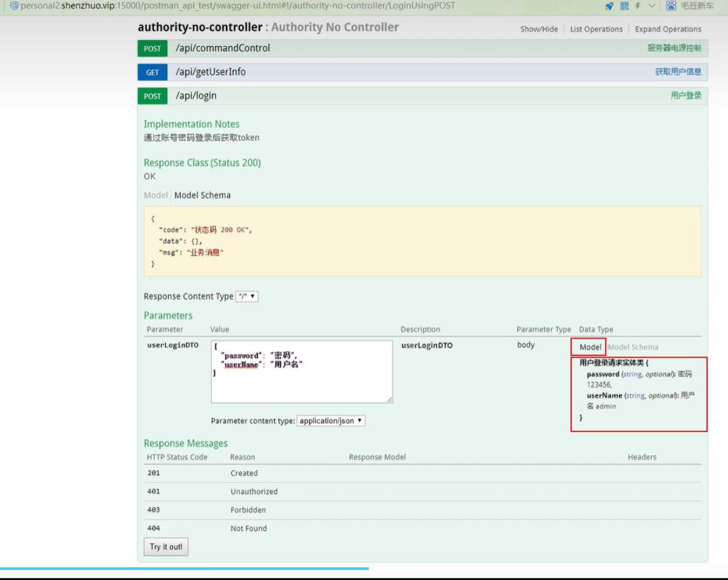Select the Model tab in Data Type column
Image resolution: width=728 pixels, height=580 pixels.
tap(590, 347)
